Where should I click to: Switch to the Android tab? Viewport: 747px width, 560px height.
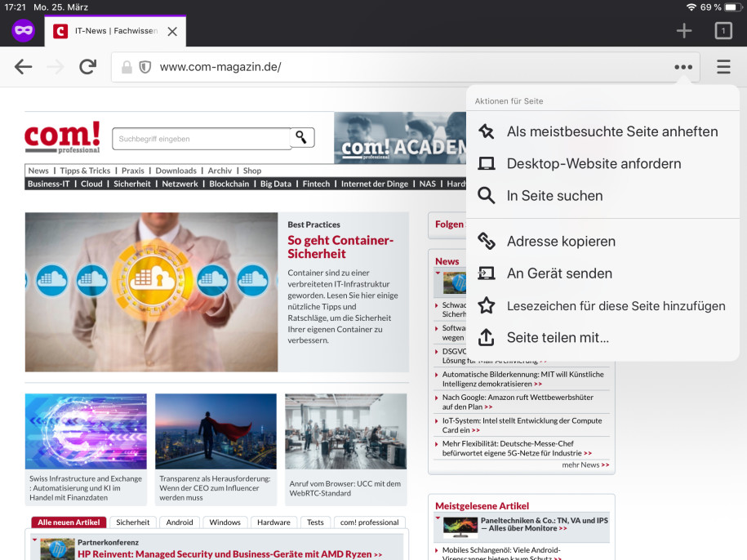click(180, 522)
